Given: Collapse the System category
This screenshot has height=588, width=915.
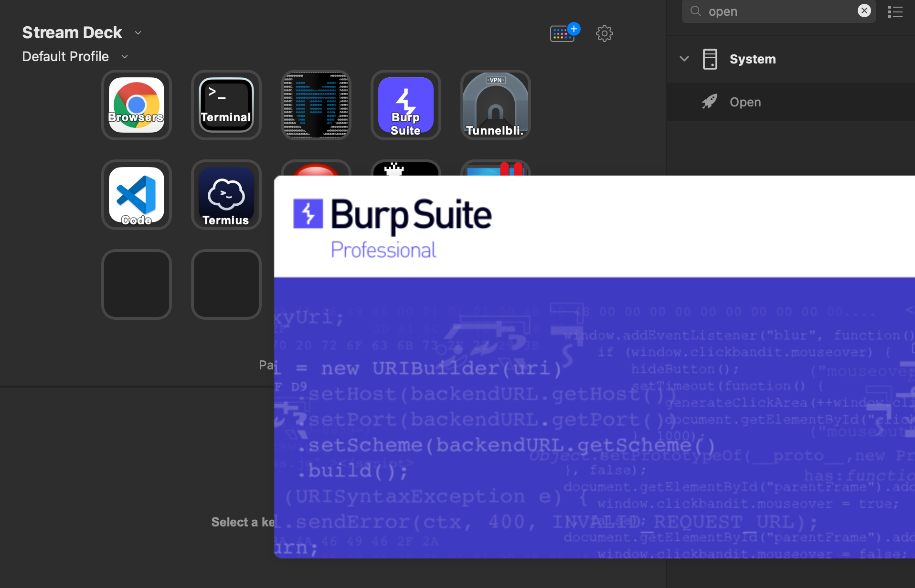Looking at the screenshot, I should tap(684, 59).
